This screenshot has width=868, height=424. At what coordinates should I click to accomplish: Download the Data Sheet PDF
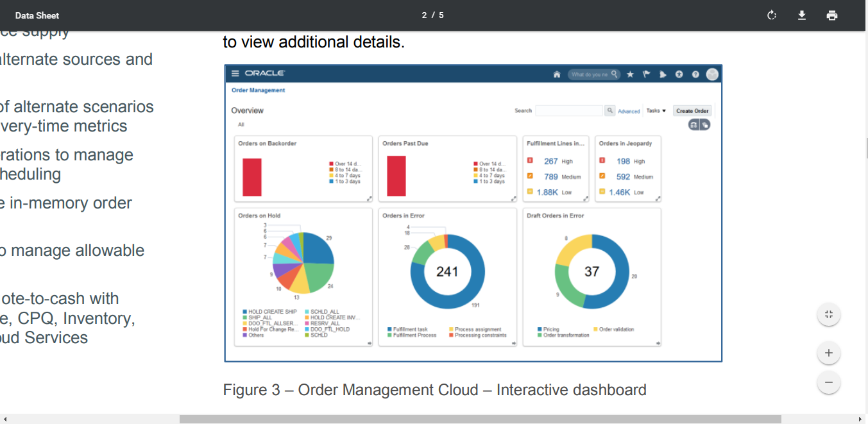pos(802,15)
